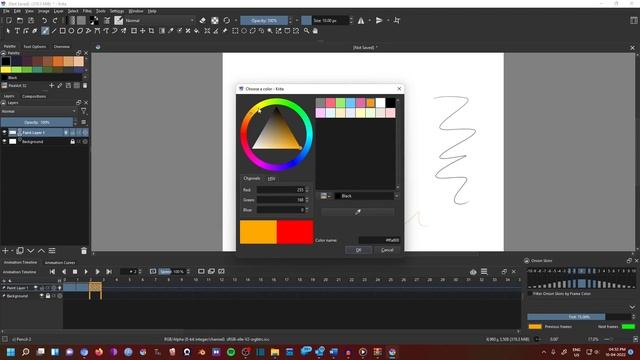Viewport: 640px width, 360px height.
Task: Create new document icon
Action: pyautogui.click(x=9, y=20)
